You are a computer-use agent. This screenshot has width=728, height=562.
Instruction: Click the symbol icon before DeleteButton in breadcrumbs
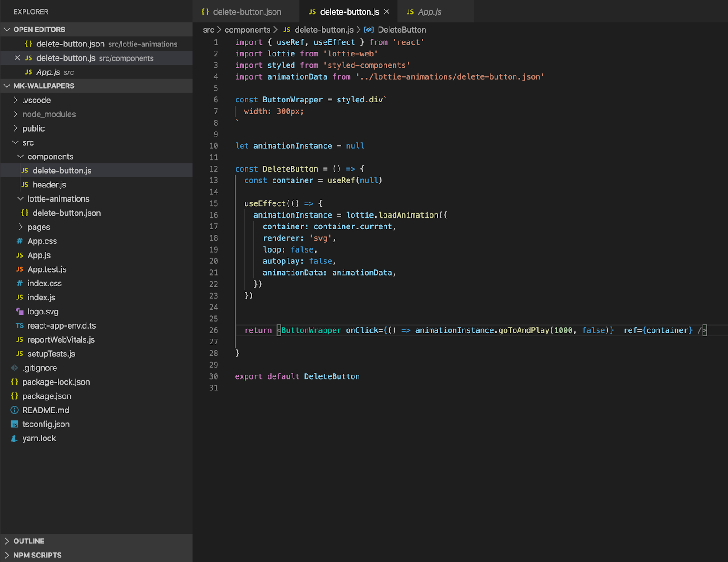tap(369, 30)
